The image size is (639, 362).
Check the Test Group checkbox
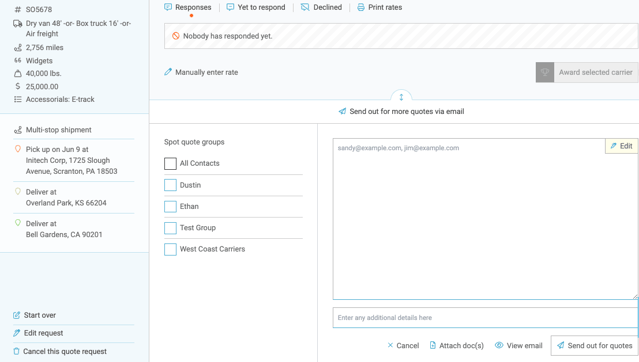170,228
